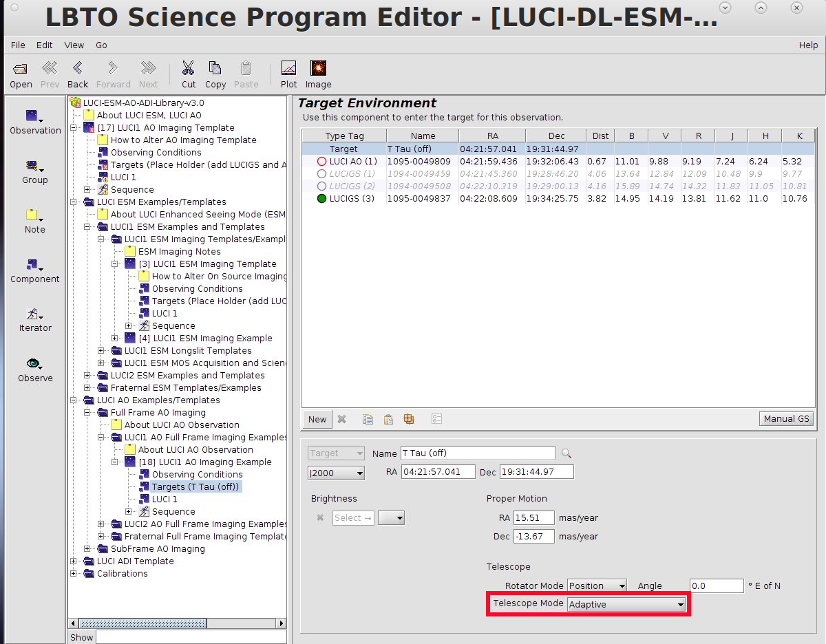Click the Manual GS button
Screen dimensions: 826x644
(x=787, y=418)
